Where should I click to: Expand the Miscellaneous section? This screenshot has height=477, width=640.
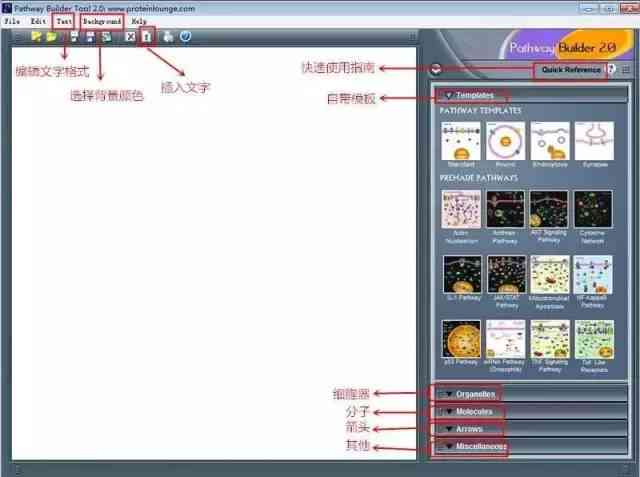[529, 446]
